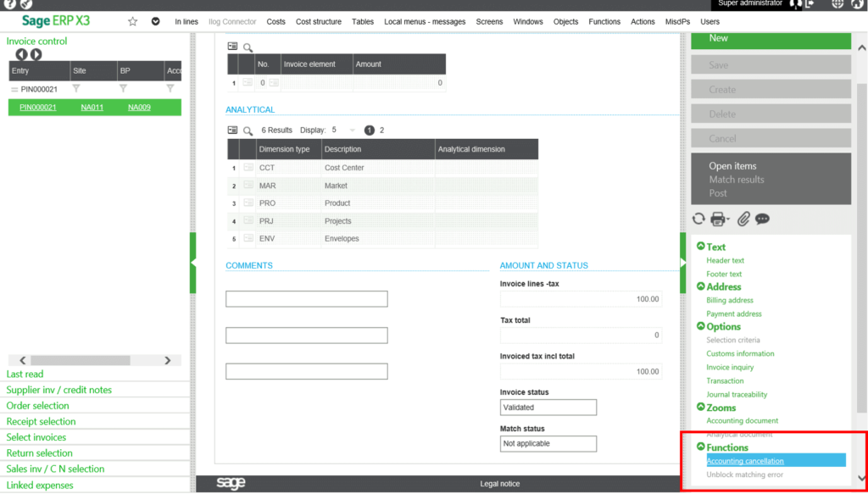Navigate to next record with right arrow
868x494 pixels.
[x=35, y=54]
